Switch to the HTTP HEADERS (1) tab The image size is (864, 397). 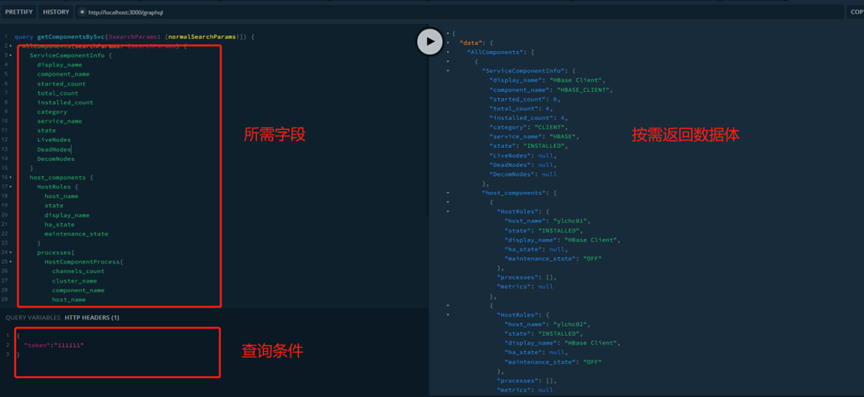[92, 318]
